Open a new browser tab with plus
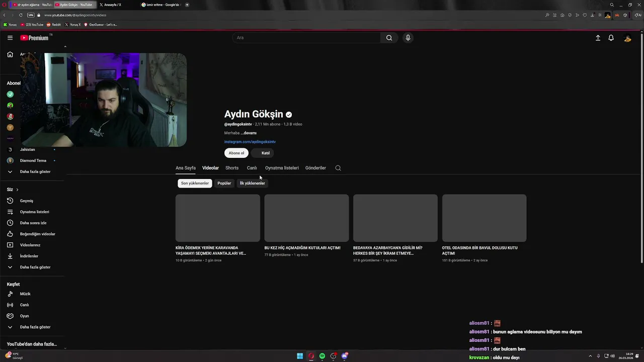Screen dimensions: 644x362 point(187,5)
